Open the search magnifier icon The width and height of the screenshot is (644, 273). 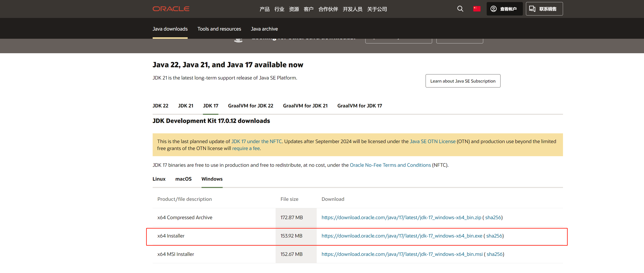tap(460, 9)
